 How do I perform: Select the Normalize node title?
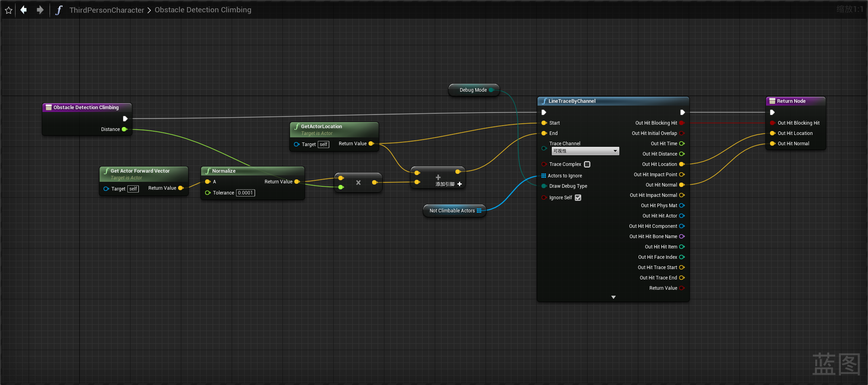click(224, 171)
